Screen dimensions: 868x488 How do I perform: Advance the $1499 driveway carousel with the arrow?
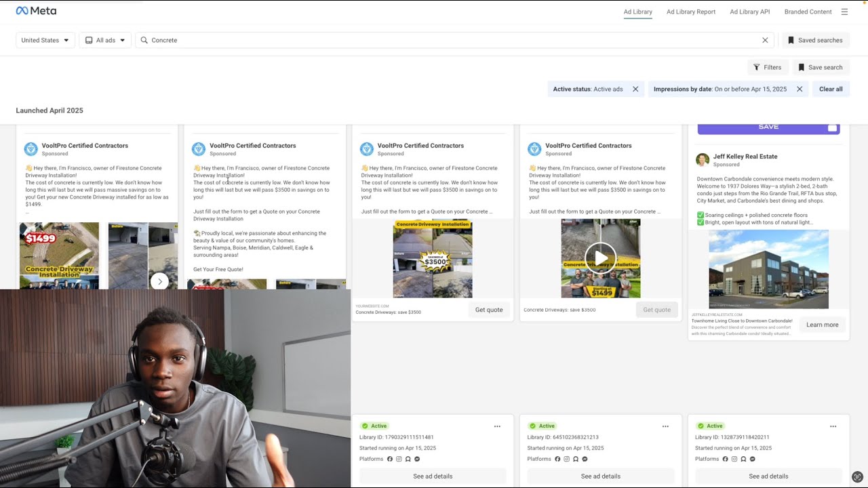(159, 281)
